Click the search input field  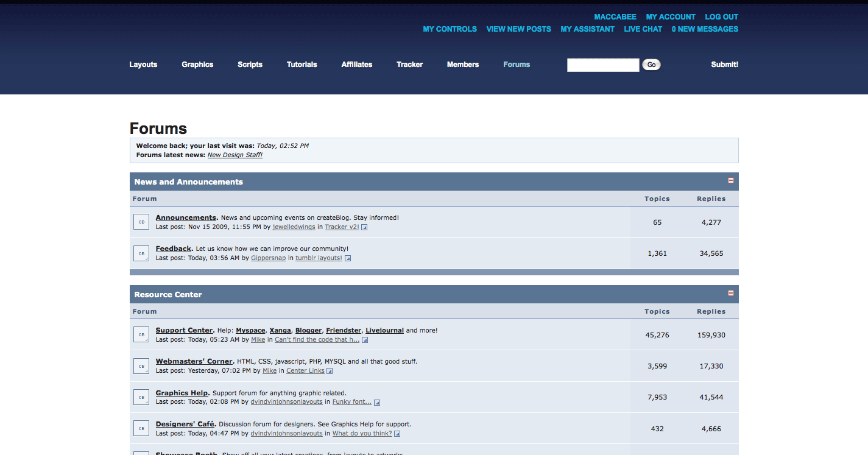[603, 65]
